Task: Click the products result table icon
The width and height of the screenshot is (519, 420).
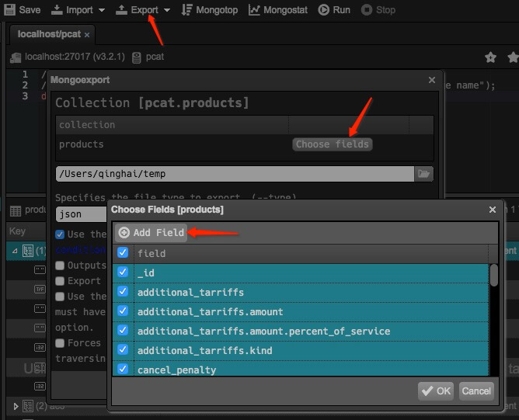Action: tap(16, 210)
